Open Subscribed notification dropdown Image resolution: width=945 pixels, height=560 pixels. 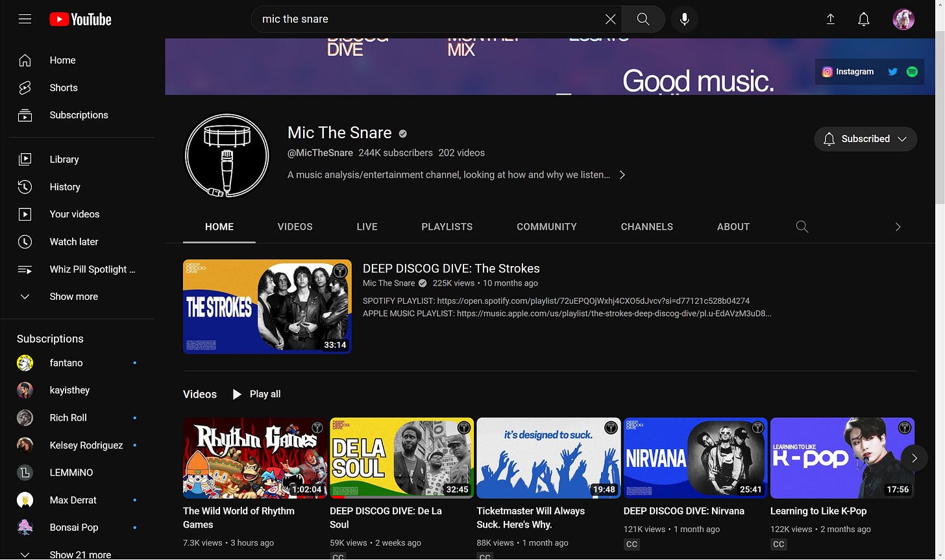coord(865,139)
